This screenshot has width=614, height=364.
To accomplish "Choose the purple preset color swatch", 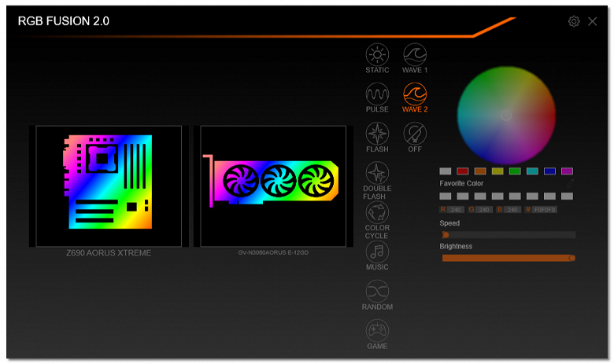I will (x=567, y=171).
